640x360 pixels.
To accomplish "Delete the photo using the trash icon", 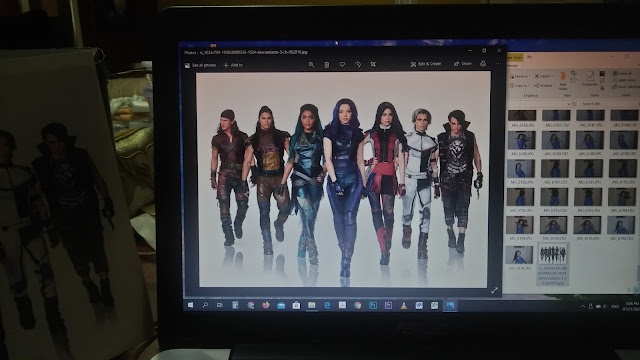I will tap(327, 64).
